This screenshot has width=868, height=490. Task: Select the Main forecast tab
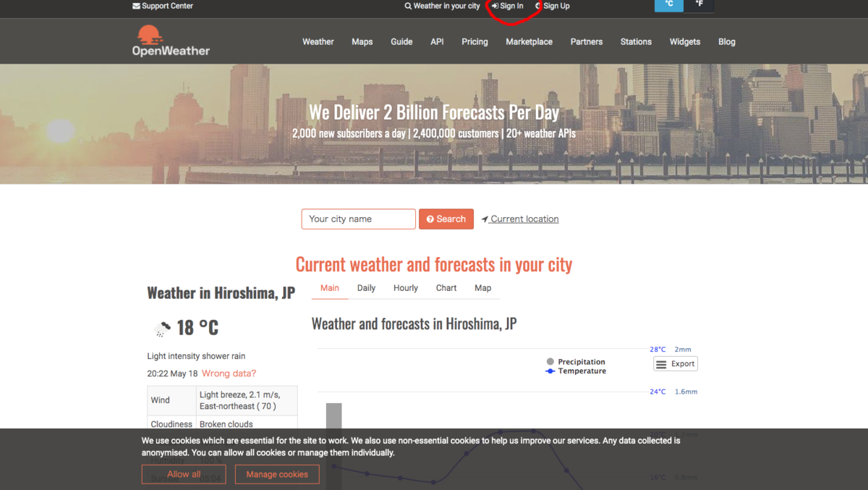330,288
